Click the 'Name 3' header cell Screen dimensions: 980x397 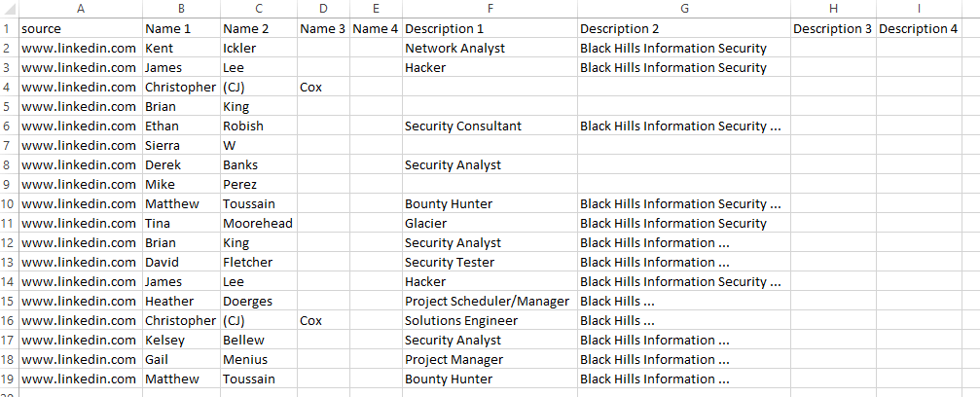[323, 28]
